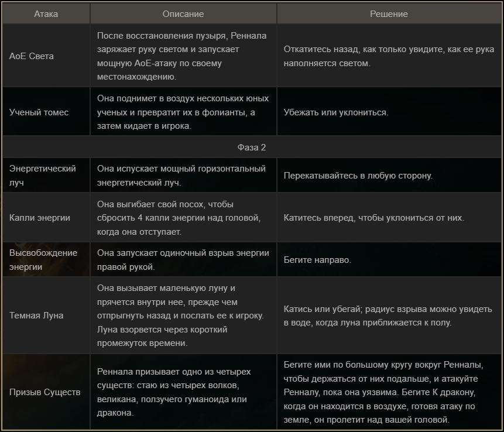Click the description about the horizontal energy beam
Viewport: 504px width, 432px height.
(x=181, y=175)
